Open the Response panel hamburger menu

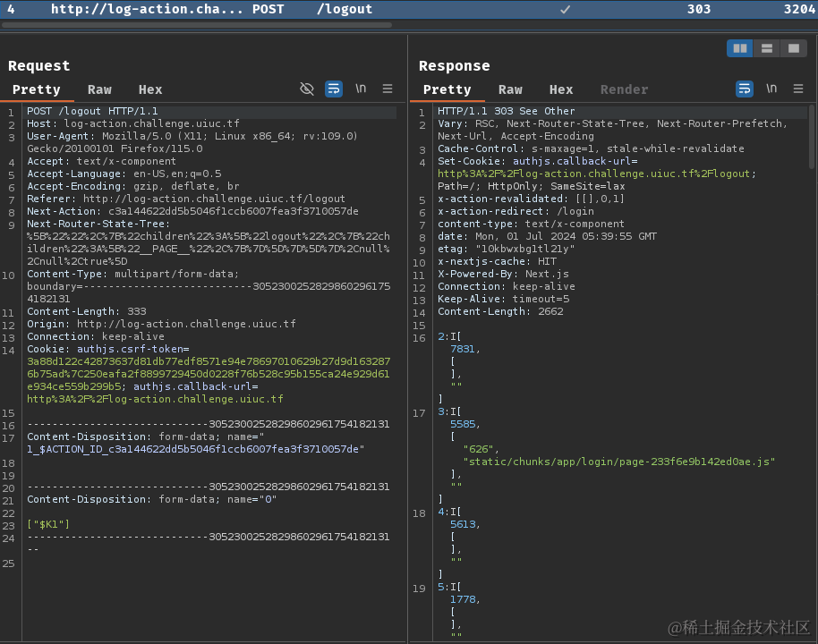(798, 89)
